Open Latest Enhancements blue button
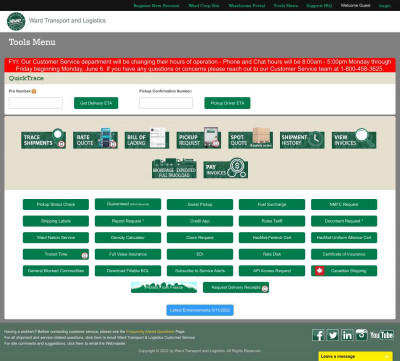Viewport: 400px width, 361px height. pos(200,310)
